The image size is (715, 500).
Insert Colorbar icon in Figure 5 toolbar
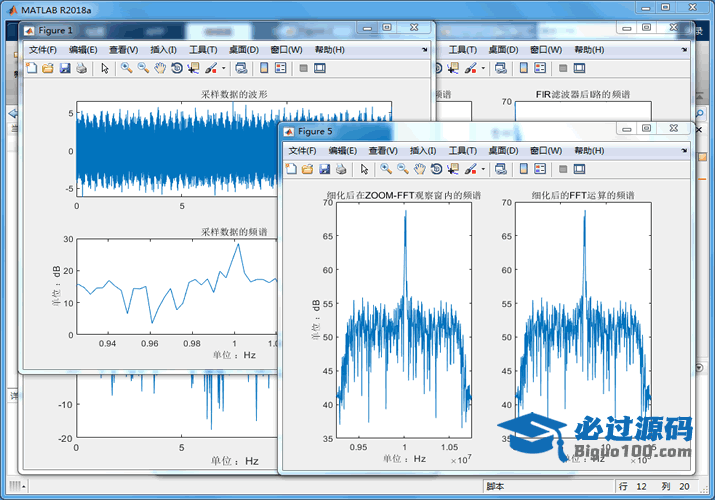coord(523,169)
